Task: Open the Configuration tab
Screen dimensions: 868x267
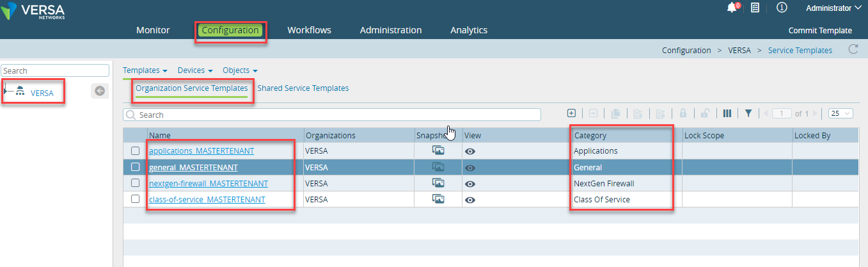Action: tap(230, 30)
